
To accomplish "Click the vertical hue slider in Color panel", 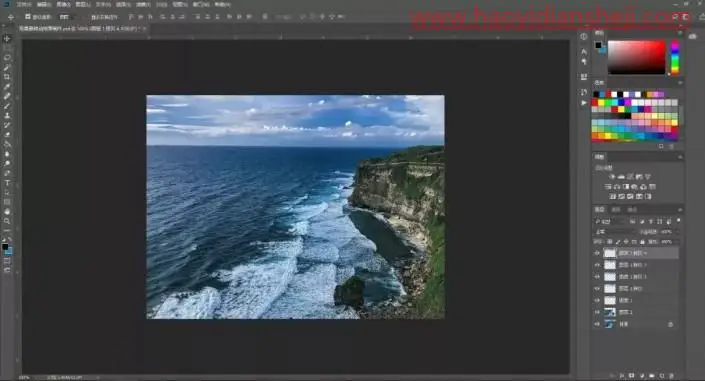I will pyautogui.click(x=675, y=58).
